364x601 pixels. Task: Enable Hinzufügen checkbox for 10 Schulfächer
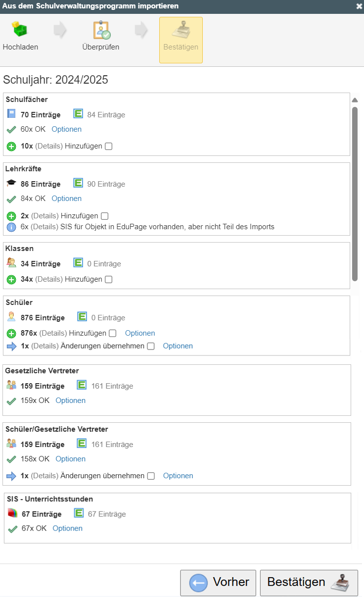109,147
